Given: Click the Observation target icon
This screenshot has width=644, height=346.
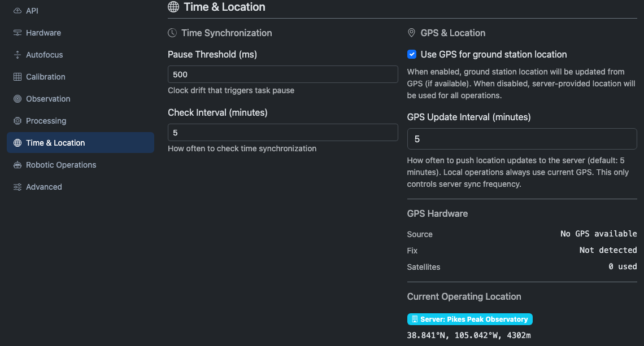Looking at the screenshot, I should click(x=18, y=99).
